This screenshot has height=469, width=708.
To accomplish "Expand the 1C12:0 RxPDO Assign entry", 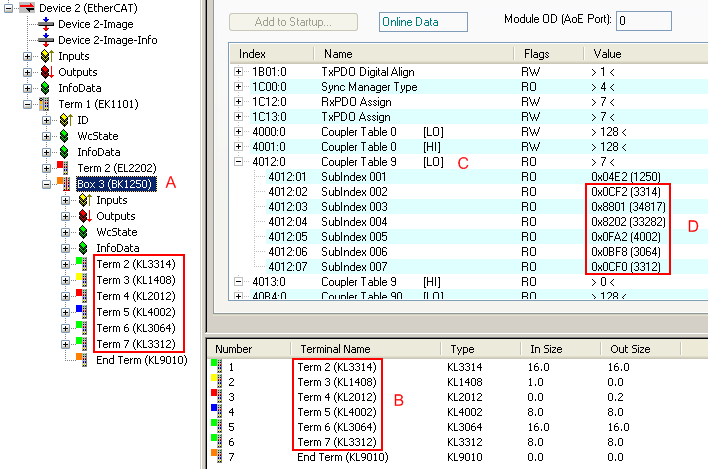I will coord(238,102).
